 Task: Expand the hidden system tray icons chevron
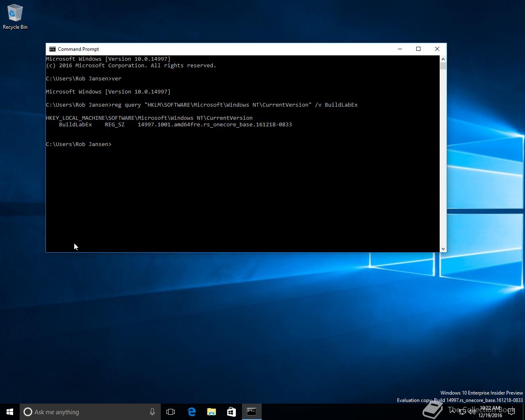click(452, 412)
